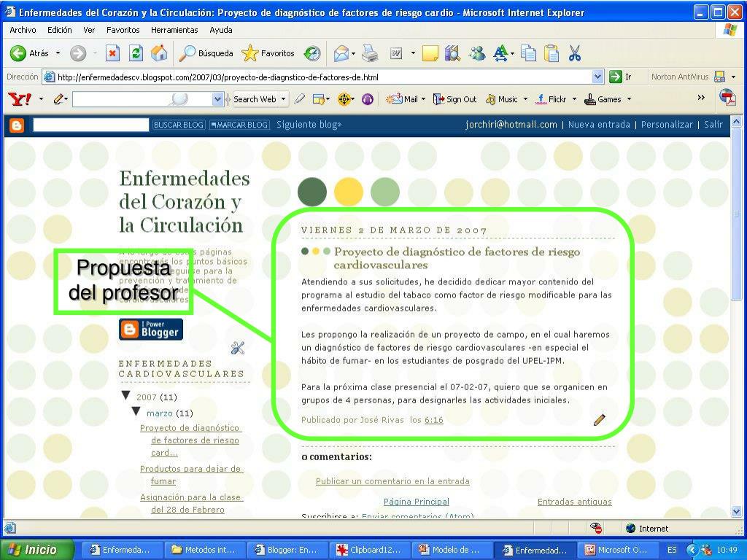Switch to Metodos int... taskbar folder

pyautogui.click(x=205, y=550)
